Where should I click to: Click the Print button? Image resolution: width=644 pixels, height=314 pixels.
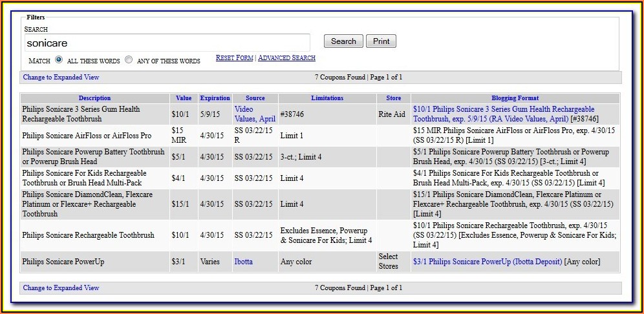pos(381,41)
